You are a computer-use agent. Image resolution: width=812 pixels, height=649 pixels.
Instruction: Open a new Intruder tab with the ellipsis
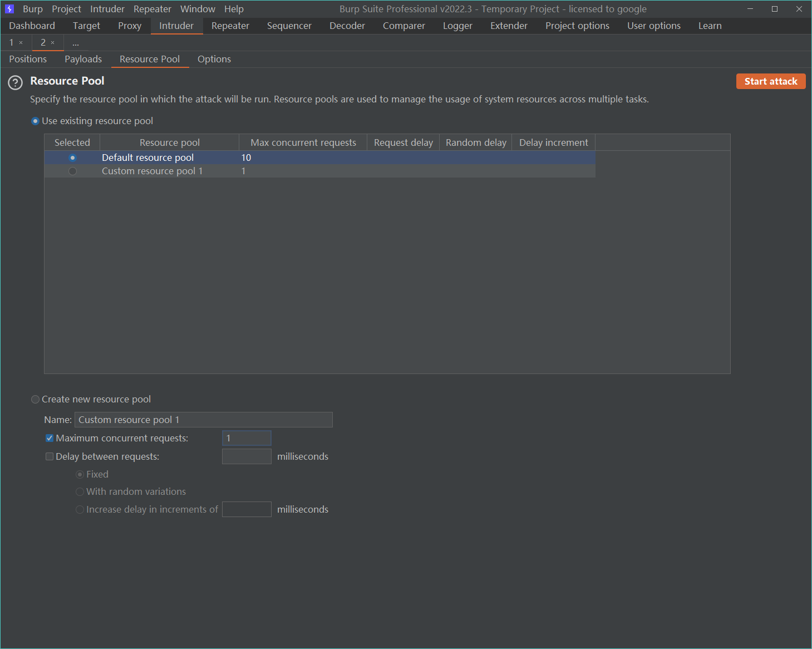tap(76, 43)
